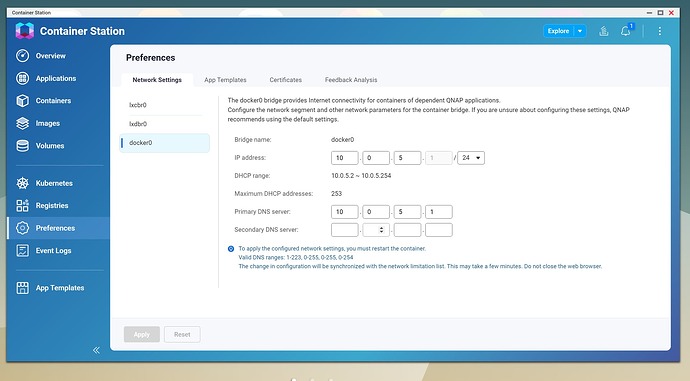Image resolution: width=690 pixels, height=381 pixels.
Task: Show notifications via the bell icon
Action: (625, 31)
